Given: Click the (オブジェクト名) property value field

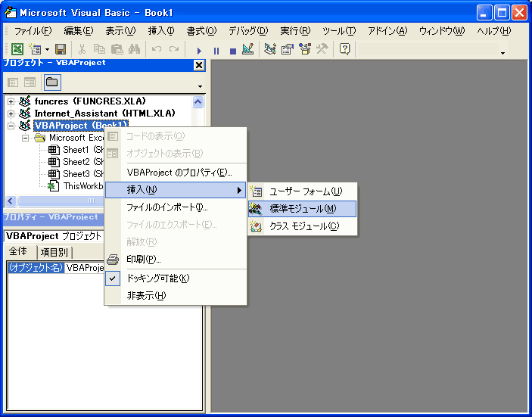Looking at the screenshot, I should 85,268.
